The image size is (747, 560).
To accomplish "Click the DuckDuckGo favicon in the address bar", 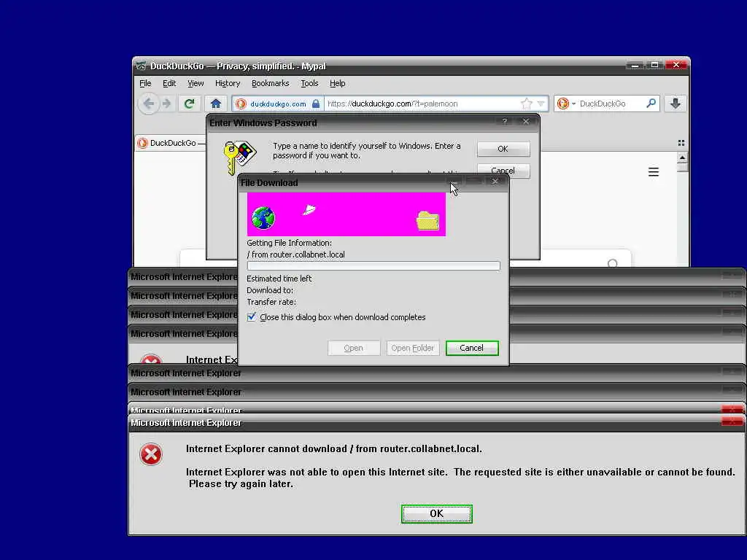I will coord(241,104).
